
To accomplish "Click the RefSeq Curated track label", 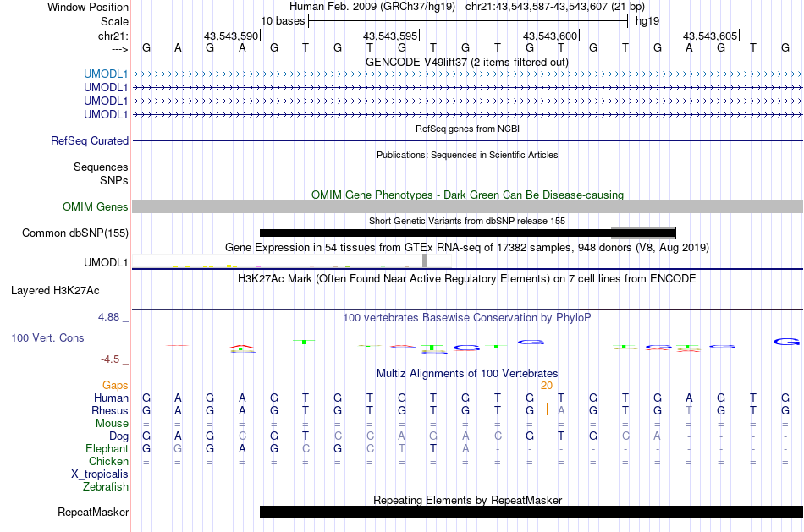I will click(x=90, y=140).
